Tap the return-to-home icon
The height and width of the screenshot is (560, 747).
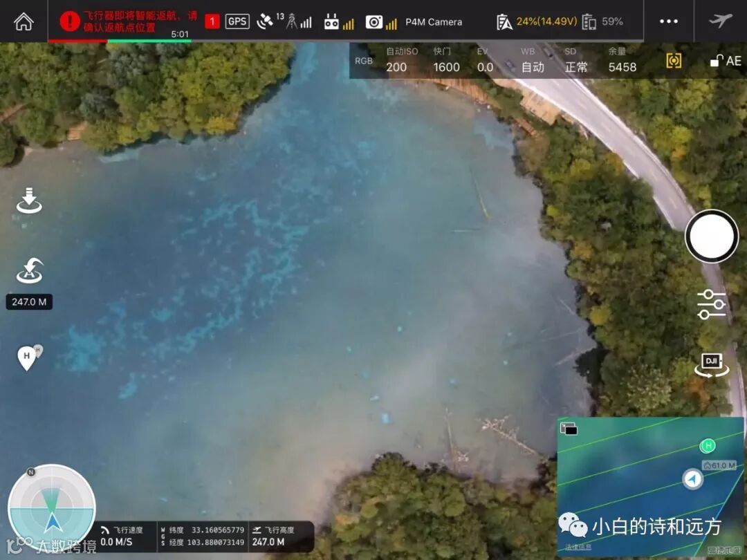(30, 271)
